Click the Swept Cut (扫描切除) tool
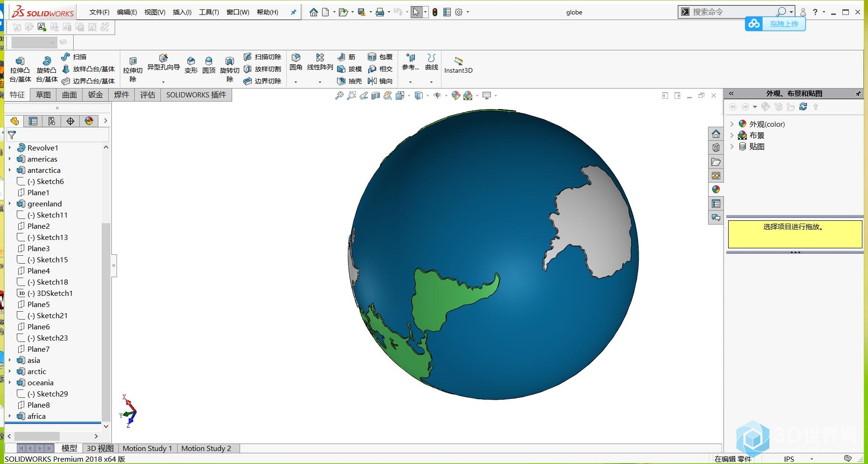Image resolution: width=868 pixels, height=464 pixels. tap(262, 57)
